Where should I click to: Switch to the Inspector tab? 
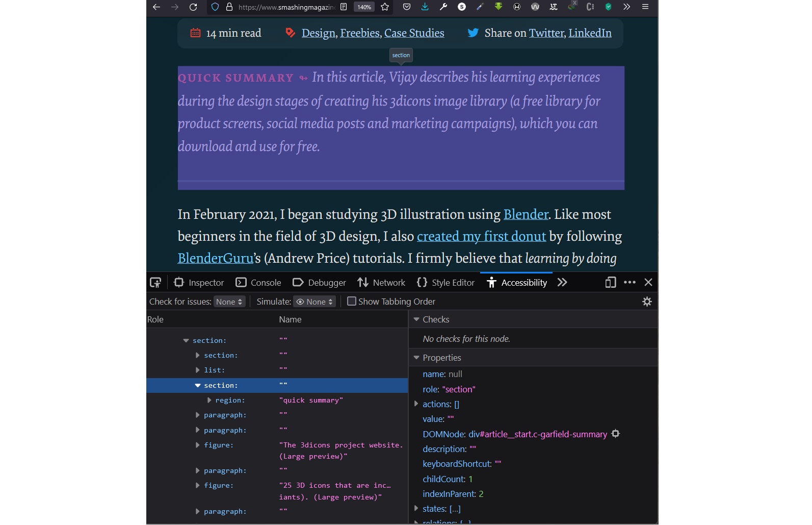199,283
